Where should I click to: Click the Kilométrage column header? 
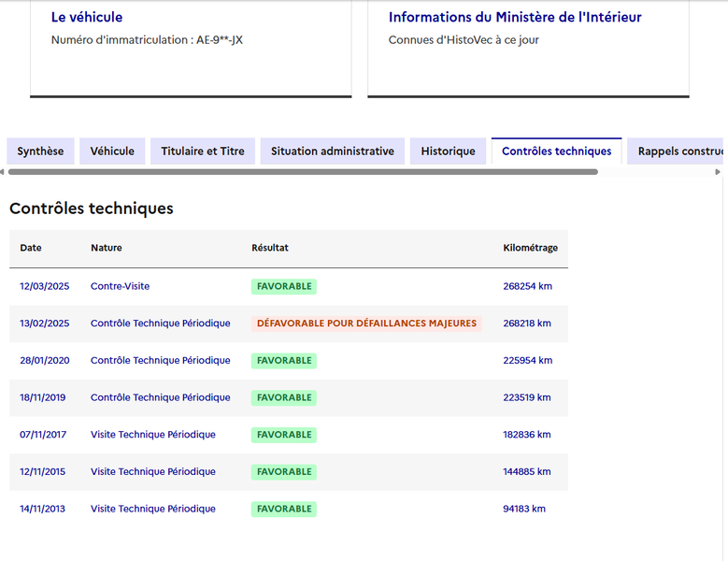(x=530, y=248)
